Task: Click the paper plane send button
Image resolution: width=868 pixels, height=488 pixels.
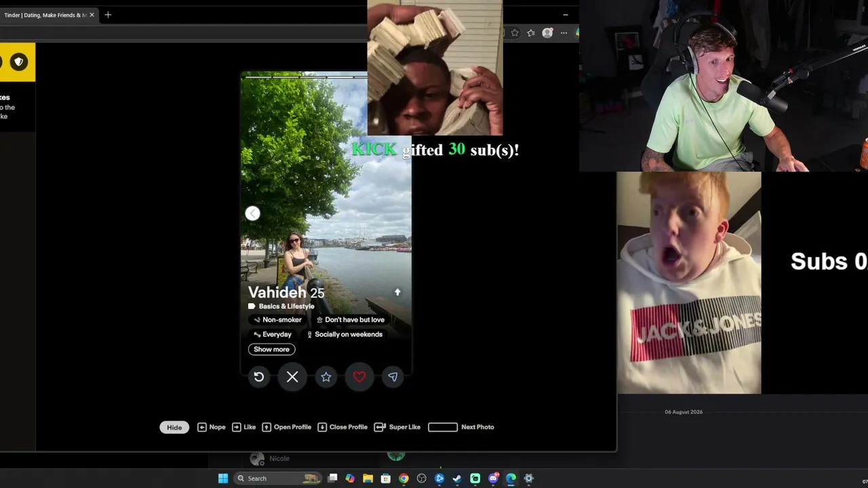Action: pos(393,377)
